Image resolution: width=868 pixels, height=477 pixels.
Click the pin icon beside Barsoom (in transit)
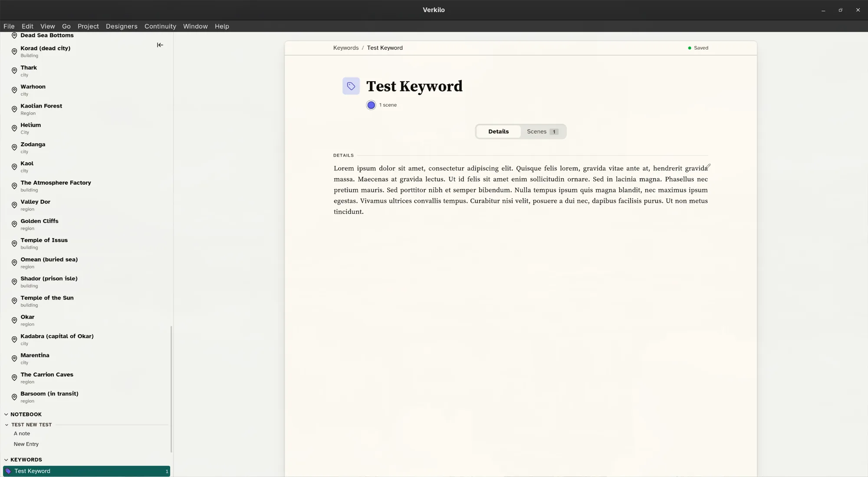pyautogui.click(x=14, y=397)
